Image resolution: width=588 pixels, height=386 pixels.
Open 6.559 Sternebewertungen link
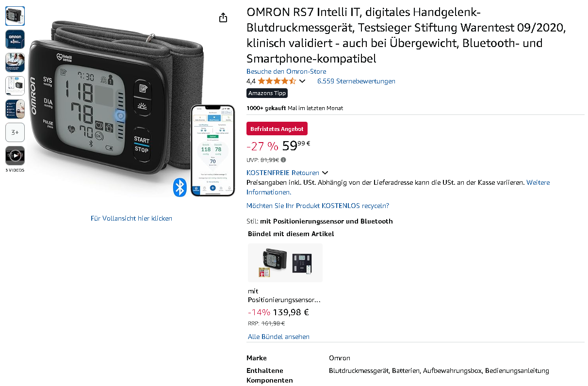[x=356, y=81]
